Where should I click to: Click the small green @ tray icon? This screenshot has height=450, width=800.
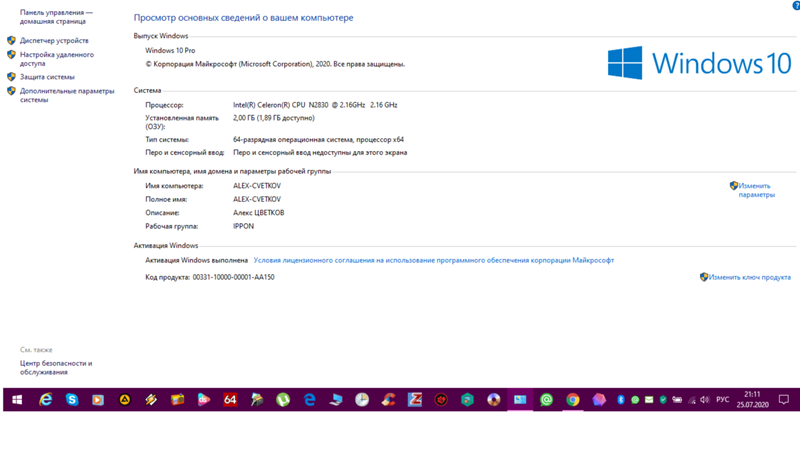pyautogui.click(x=635, y=400)
